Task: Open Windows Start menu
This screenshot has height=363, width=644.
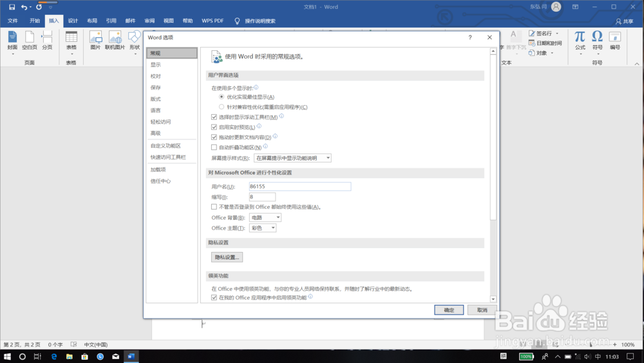Action: pyautogui.click(x=7, y=357)
